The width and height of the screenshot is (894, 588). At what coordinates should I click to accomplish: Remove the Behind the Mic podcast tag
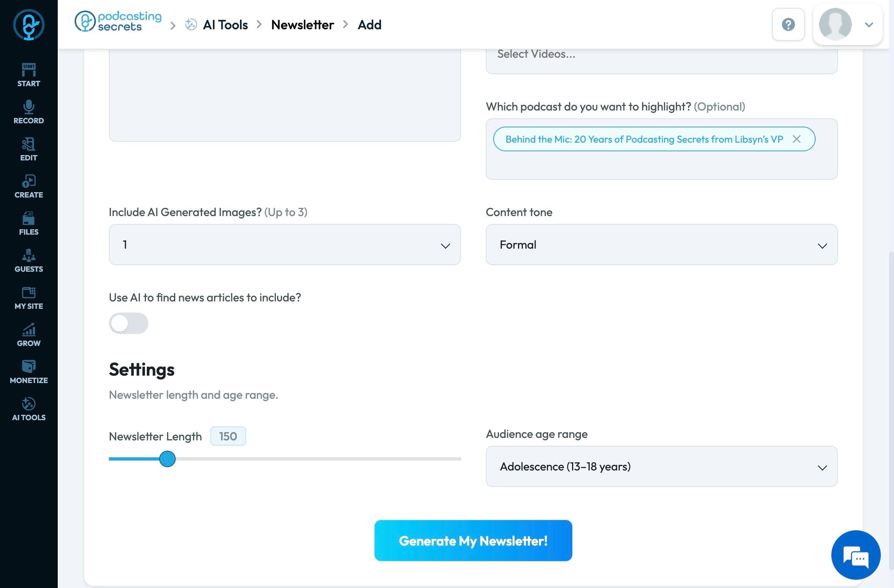pos(797,139)
